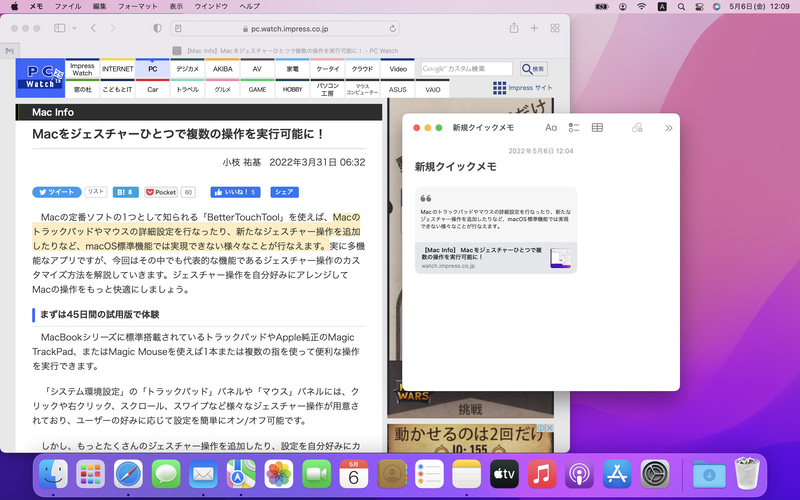Click the PC Watch logo
800x500 pixels.
click(40, 78)
